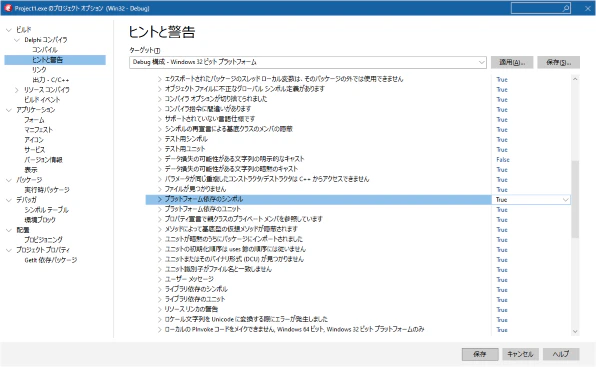Image resolution: width=596 pixels, height=367 pixels.
Task: Open the フォーム settings page
Action: [34, 120]
